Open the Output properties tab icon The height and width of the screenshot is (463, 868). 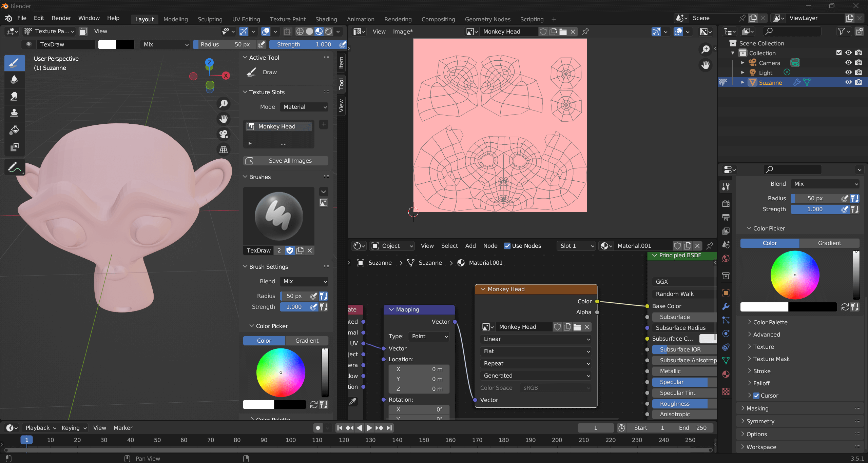pyautogui.click(x=726, y=217)
